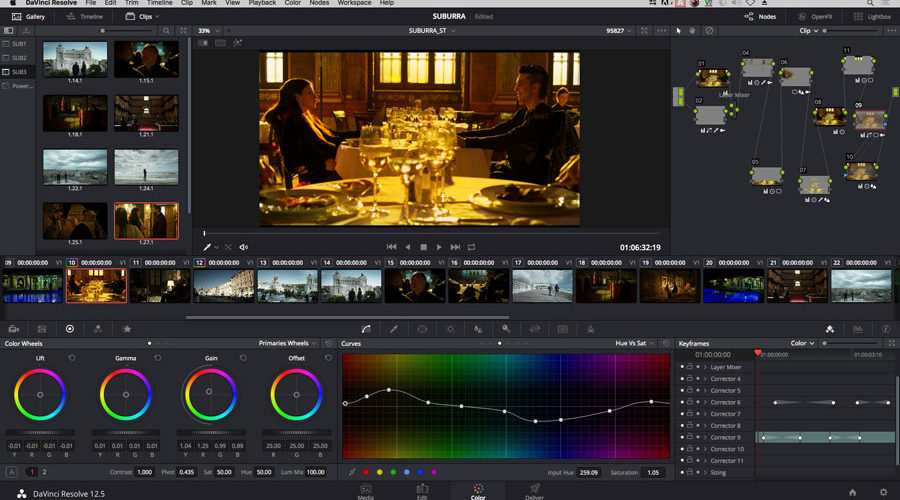Select the green hue curve swatch
This screenshot has width=900, height=500.
point(393,472)
